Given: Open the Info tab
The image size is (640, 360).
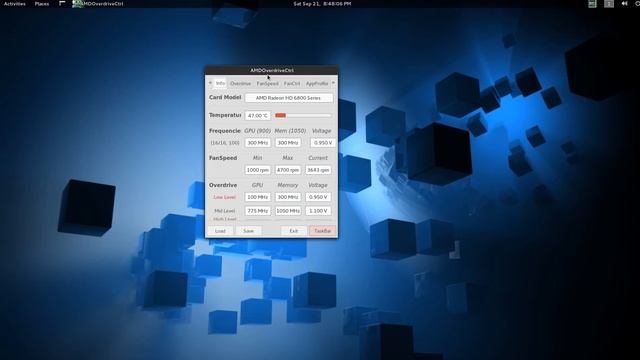Looking at the screenshot, I should pos(220,83).
